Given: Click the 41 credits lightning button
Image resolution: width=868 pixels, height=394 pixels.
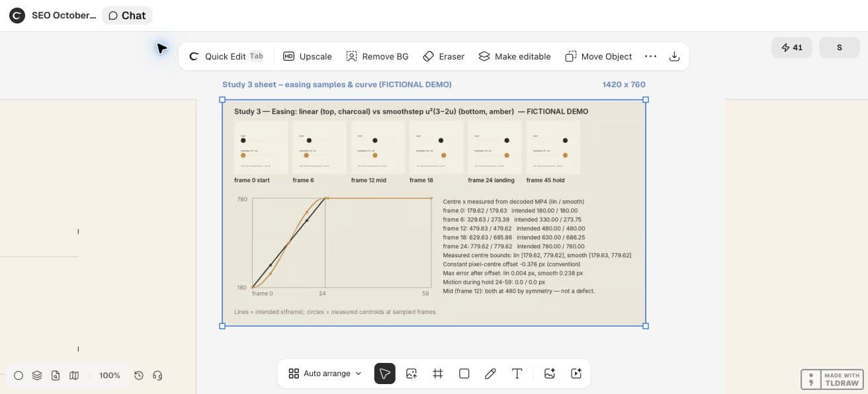Looking at the screenshot, I should (x=791, y=48).
